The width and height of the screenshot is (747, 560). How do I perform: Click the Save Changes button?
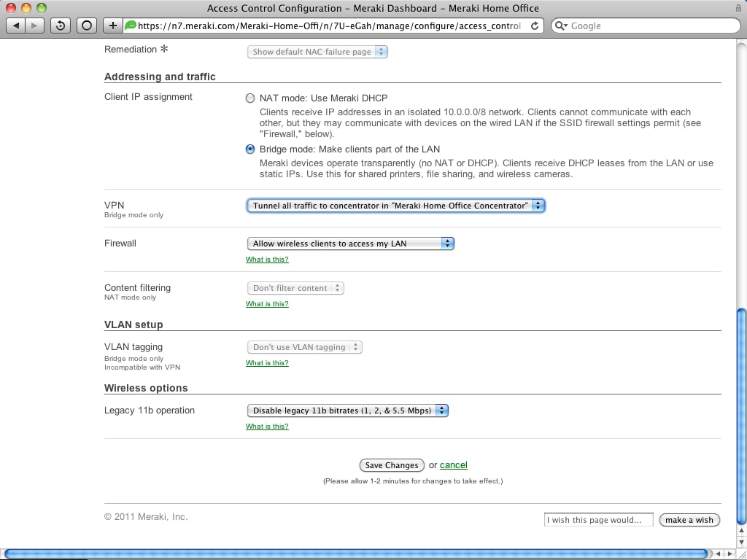click(392, 465)
